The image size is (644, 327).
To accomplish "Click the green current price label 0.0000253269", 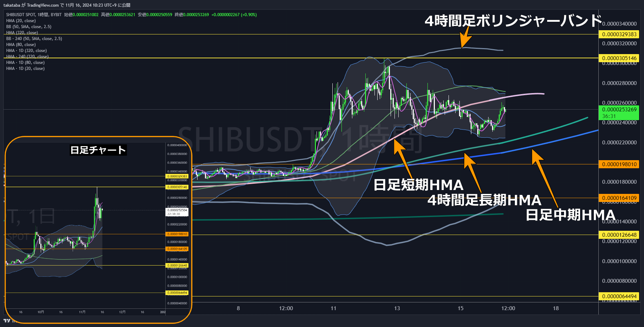I will point(619,110).
